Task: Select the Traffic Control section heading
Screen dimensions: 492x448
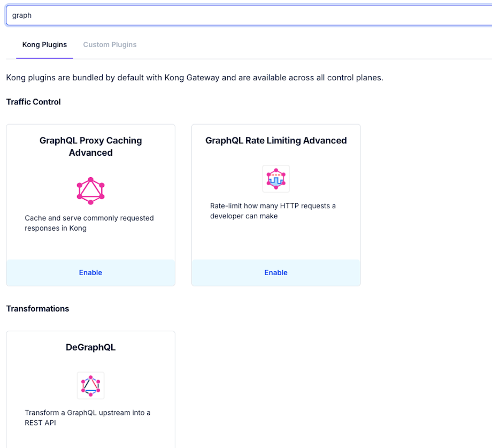Action: [33, 102]
